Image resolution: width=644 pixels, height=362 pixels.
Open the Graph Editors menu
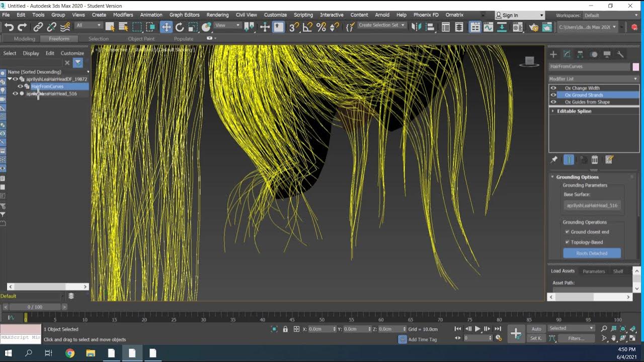click(184, 15)
